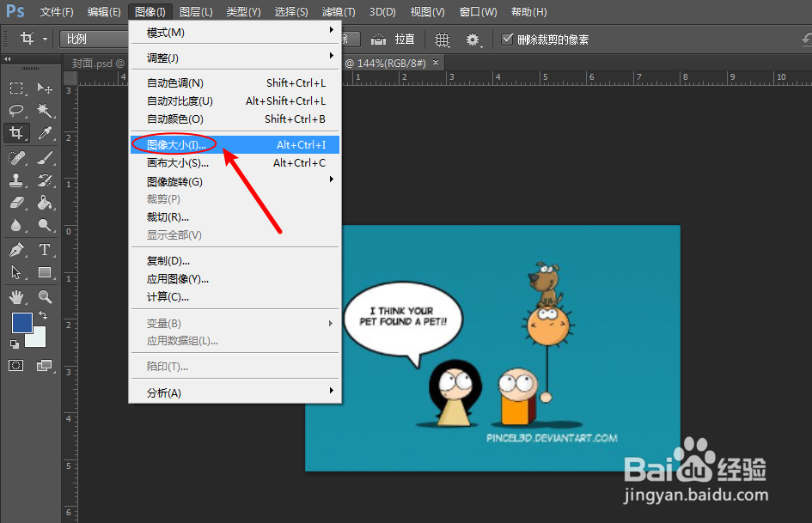Open the 窗口(W) menu
The width and height of the screenshot is (812, 523).
click(x=478, y=11)
